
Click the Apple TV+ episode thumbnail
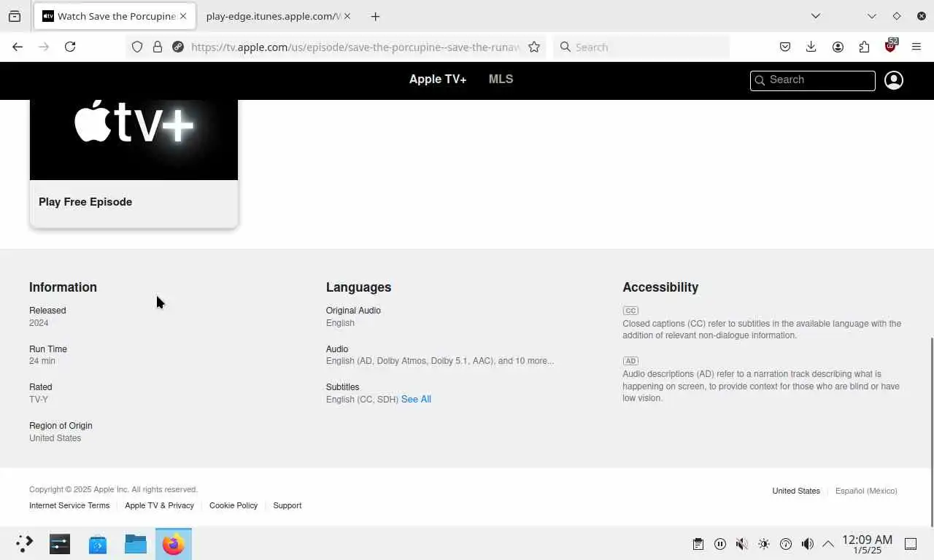tap(134, 139)
